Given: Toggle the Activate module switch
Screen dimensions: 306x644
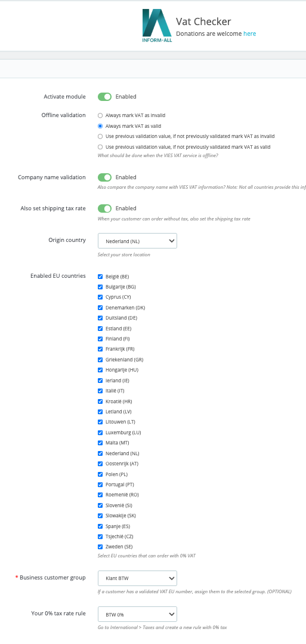Looking at the screenshot, I should (104, 97).
